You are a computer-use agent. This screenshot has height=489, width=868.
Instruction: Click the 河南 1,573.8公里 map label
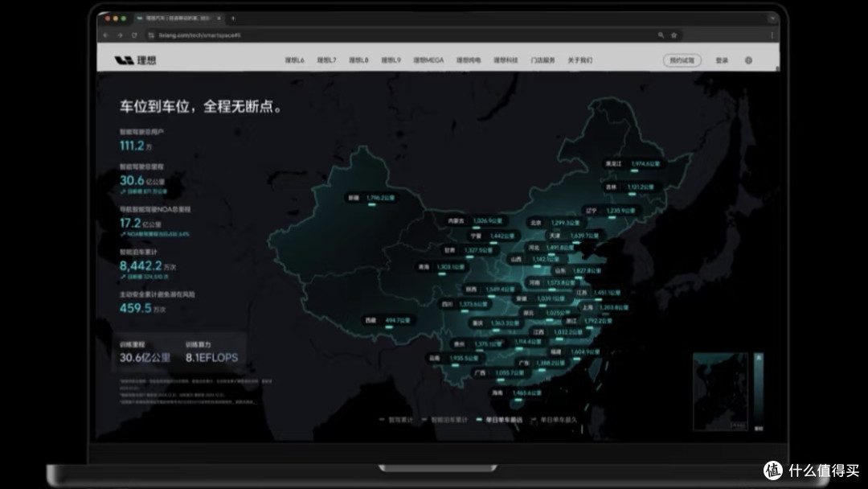coord(552,283)
